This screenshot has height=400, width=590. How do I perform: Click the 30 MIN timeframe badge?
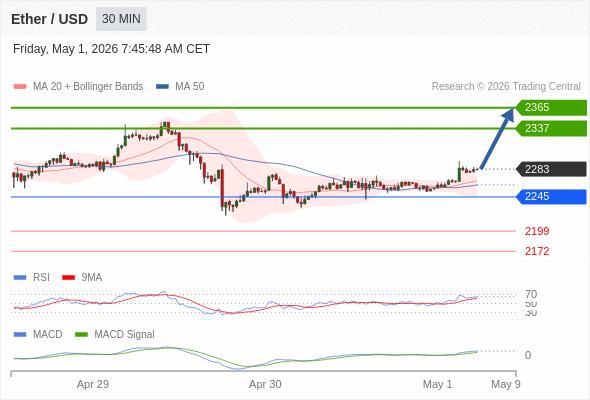(121, 19)
